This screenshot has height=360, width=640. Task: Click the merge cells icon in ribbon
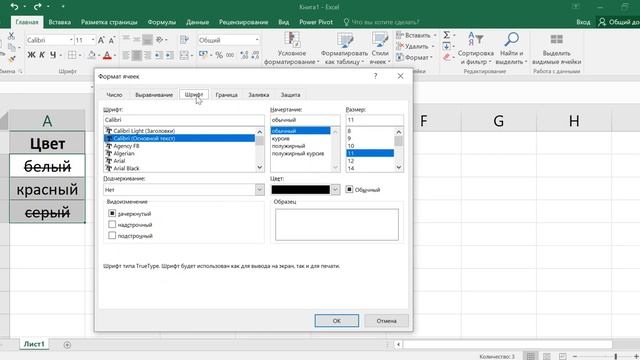click(x=184, y=55)
